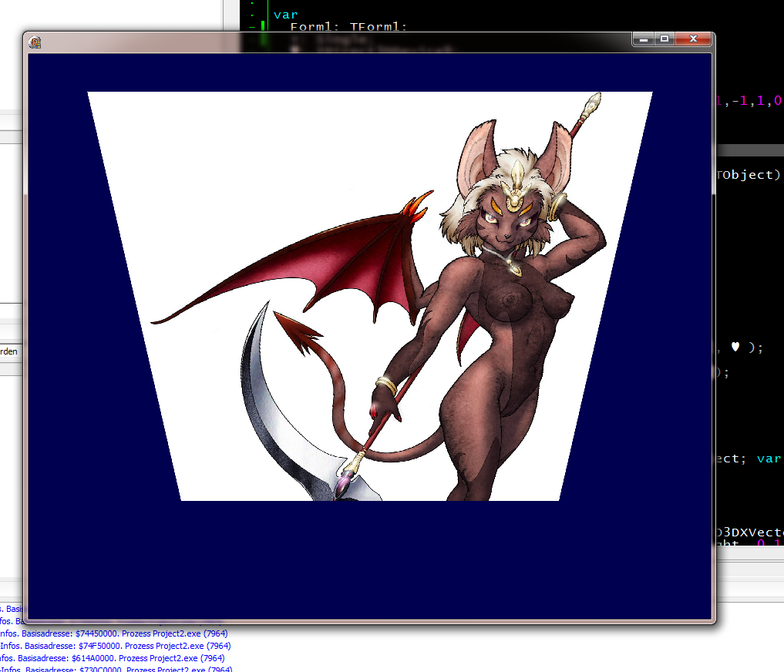
Task: Click the 'D3DXVecto' text in the code editor
Action: point(749,533)
